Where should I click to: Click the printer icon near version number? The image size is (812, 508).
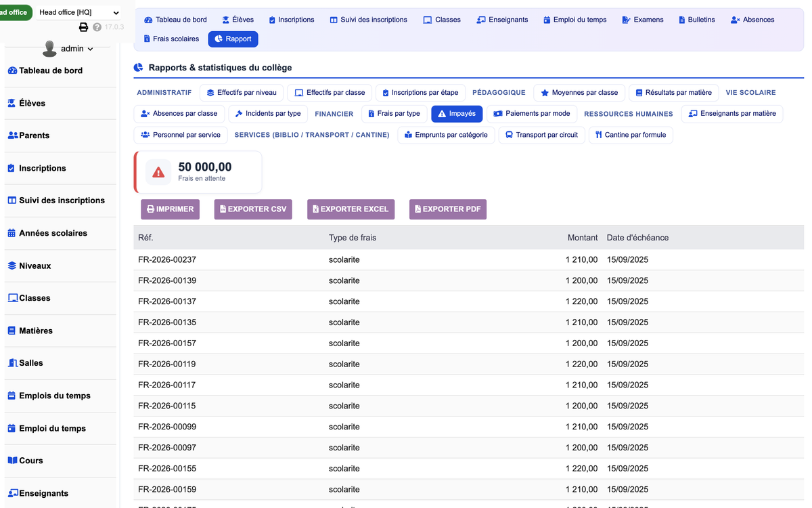pyautogui.click(x=84, y=27)
